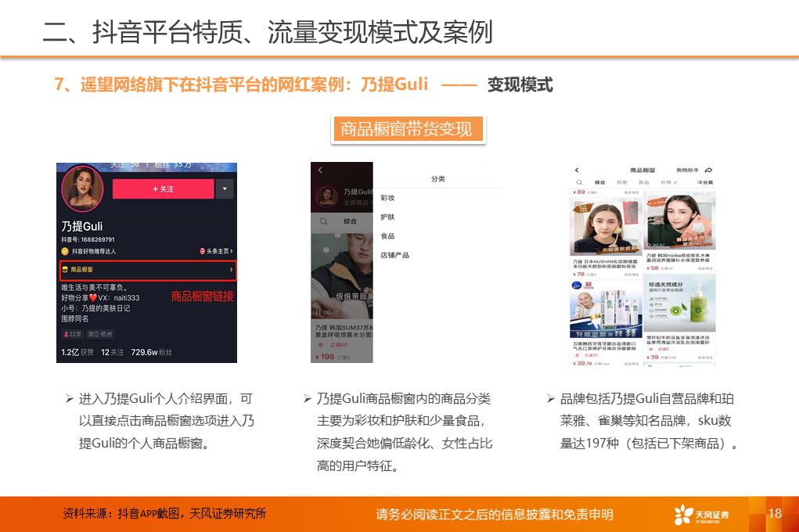Click the ¥198 product price

(324, 357)
